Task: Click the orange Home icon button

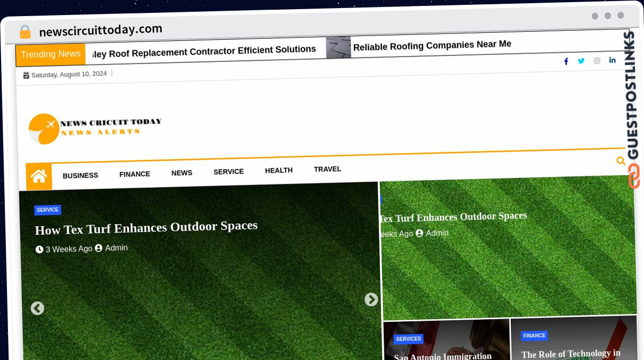Action: (39, 176)
